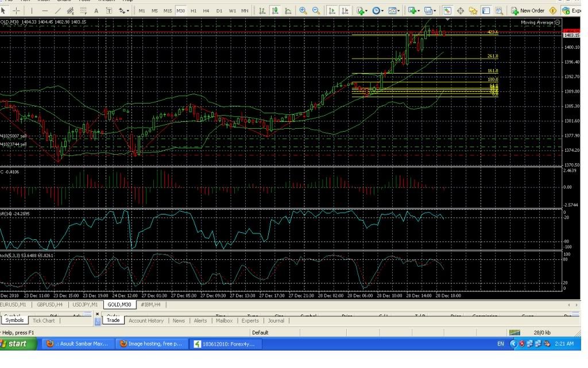
Task: Select the equidistant channel tool
Action: pyautogui.click(x=70, y=10)
